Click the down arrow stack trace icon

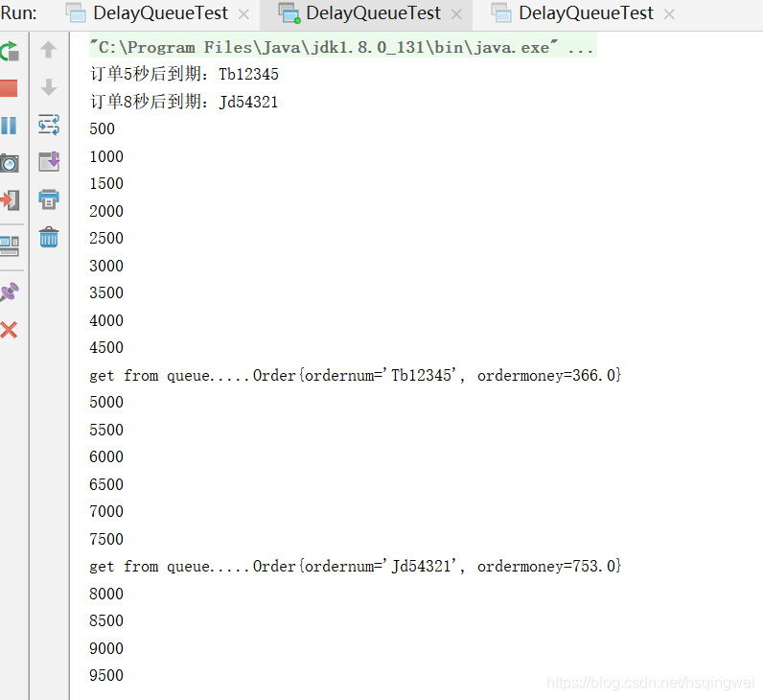(x=48, y=87)
